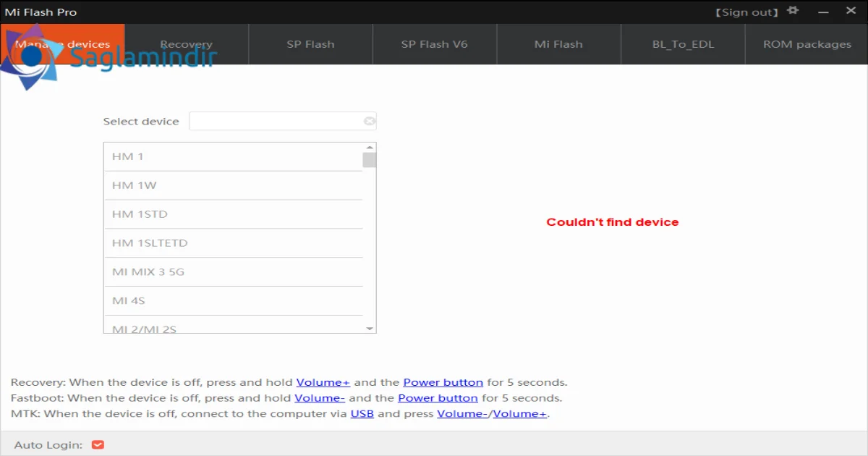Open the ROM packages tab
Viewport: 868px width, 456px height.
[x=807, y=44]
